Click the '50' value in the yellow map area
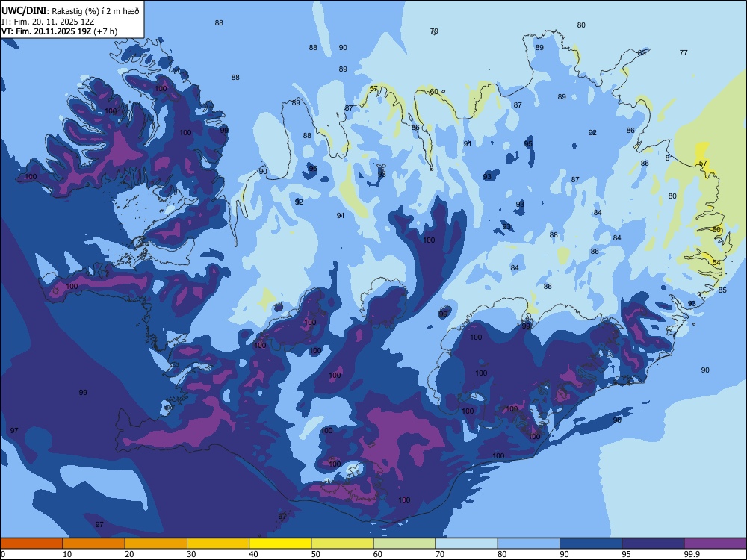Image resolution: width=747 pixels, height=560 pixels. (x=716, y=230)
